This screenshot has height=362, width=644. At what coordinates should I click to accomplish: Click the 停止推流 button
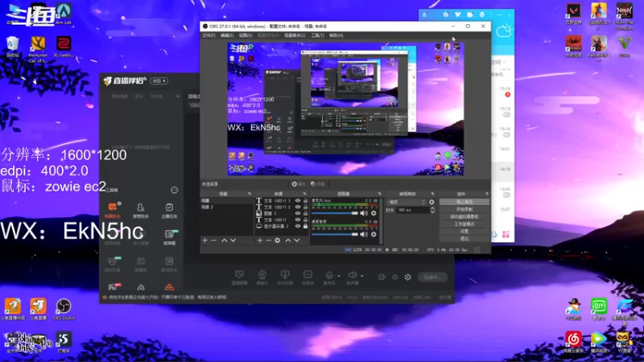pos(464,202)
